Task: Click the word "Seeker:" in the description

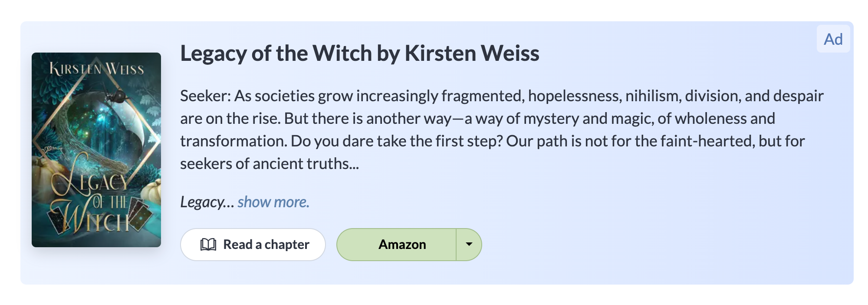Action: coord(205,96)
